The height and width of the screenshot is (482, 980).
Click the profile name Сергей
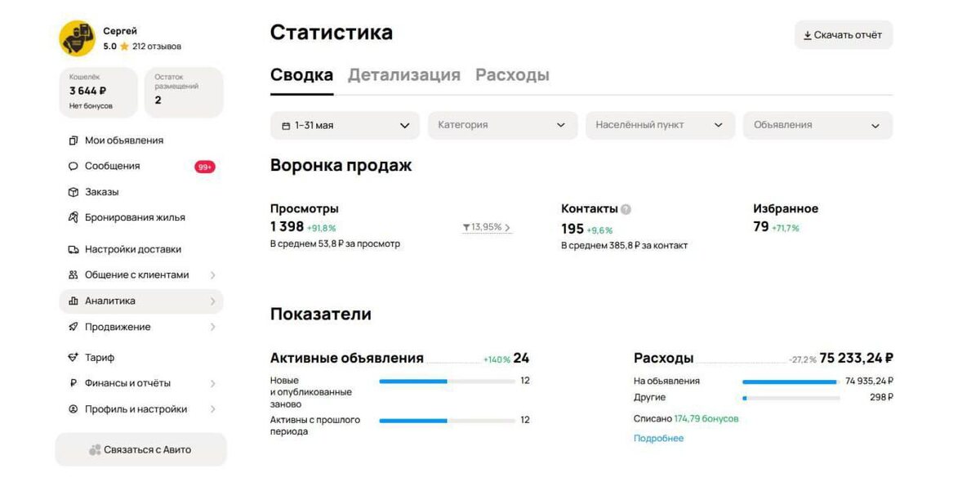(x=120, y=31)
